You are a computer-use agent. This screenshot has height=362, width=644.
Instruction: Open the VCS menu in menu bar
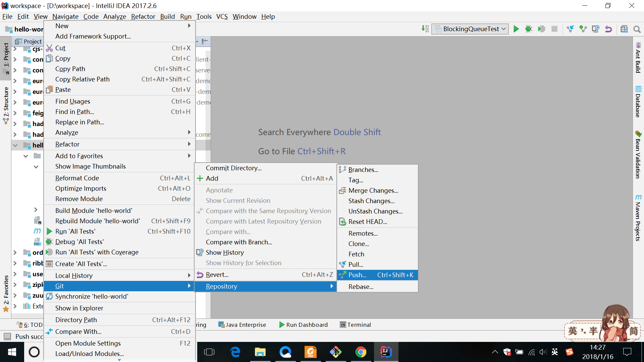point(222,16)
